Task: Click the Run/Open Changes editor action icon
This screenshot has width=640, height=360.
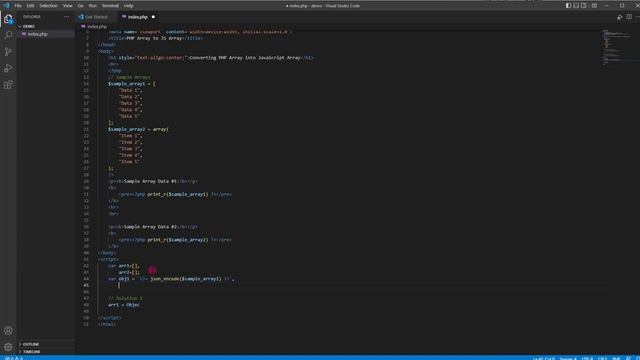Action: [x=620, y=17]
